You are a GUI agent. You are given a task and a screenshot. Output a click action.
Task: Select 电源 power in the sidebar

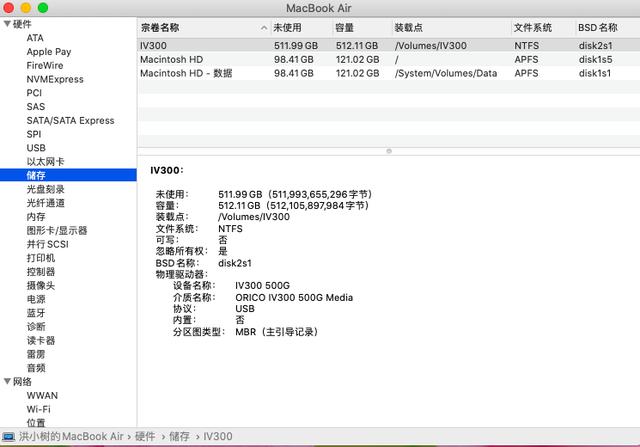(36, 299)
